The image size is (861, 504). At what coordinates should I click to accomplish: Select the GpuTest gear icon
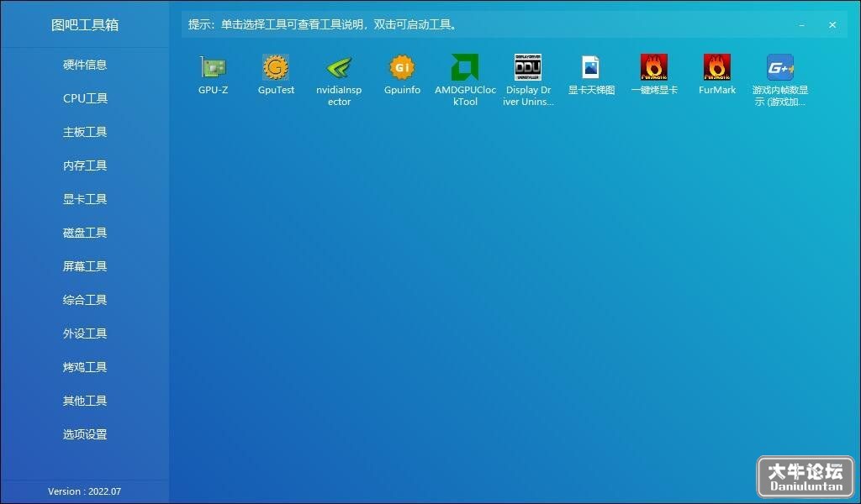[x=276, y=67]
